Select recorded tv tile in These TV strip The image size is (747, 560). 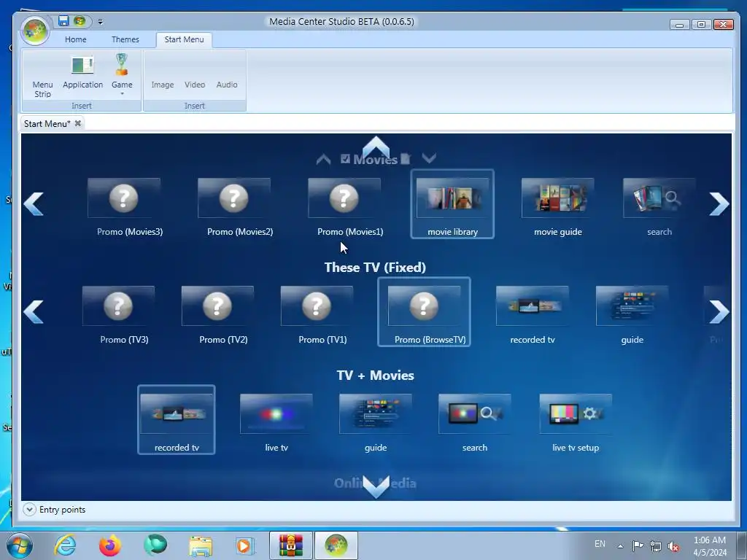(533, 315)
